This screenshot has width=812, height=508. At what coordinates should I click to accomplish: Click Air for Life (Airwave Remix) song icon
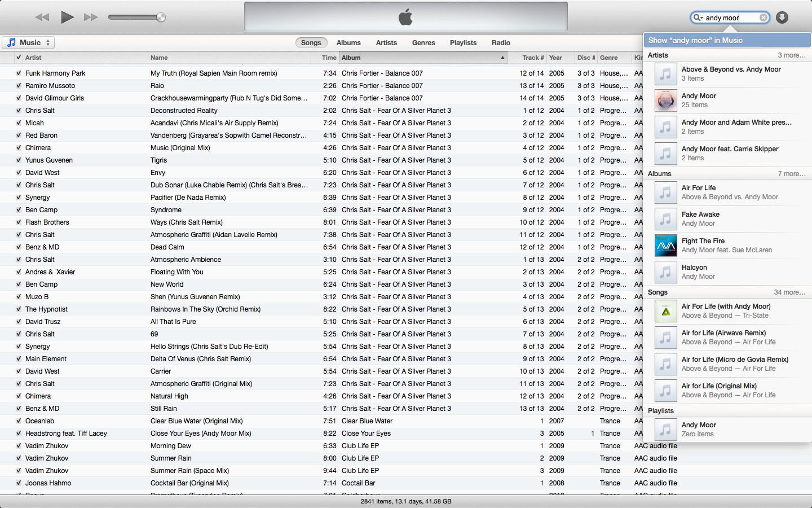tap(666, 338)
